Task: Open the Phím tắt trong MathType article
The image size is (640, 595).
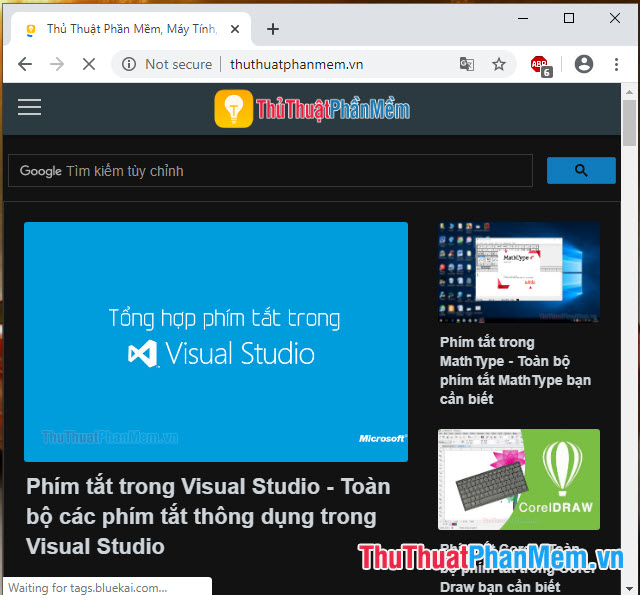Action: pos(516,370)
